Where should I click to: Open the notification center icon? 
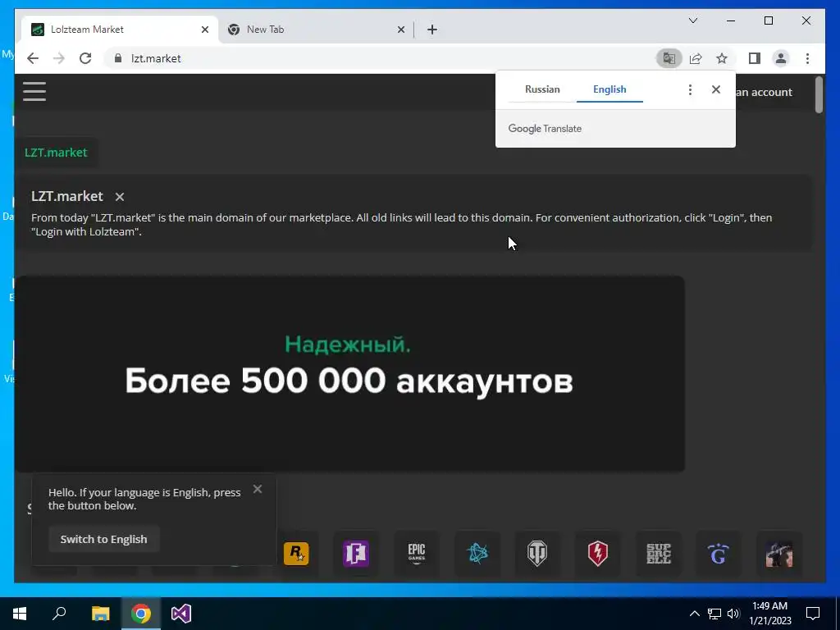coord(813,614)
